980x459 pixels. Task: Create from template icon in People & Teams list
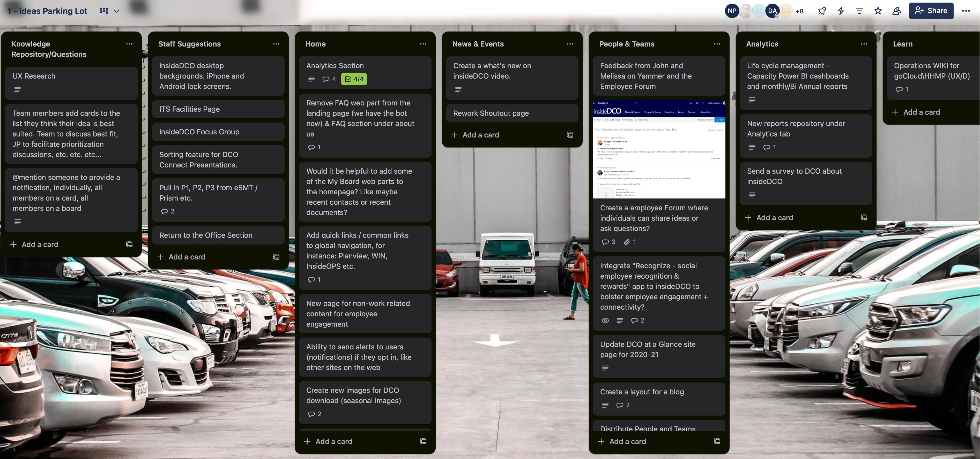[x=717, y=441]
